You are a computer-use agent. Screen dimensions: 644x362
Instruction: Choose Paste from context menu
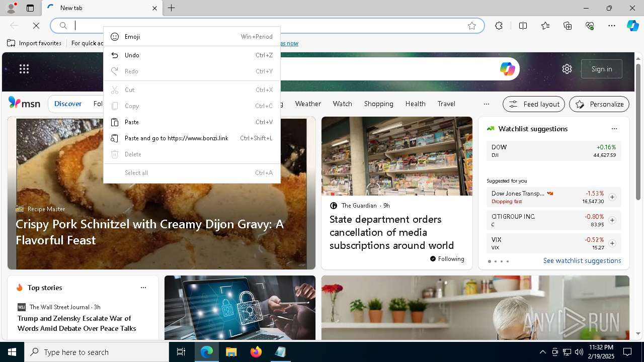click(192, 122)
